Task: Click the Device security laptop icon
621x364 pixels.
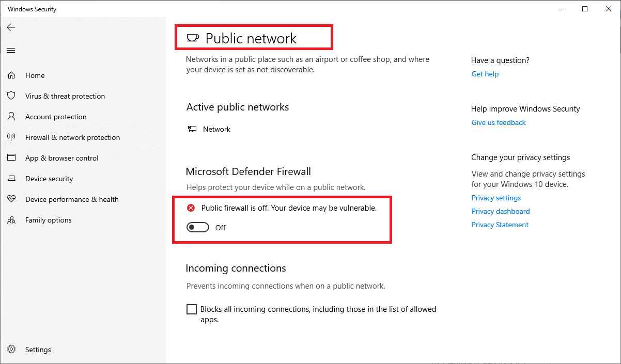Action: pyautogui.click(x=11, y=179)
